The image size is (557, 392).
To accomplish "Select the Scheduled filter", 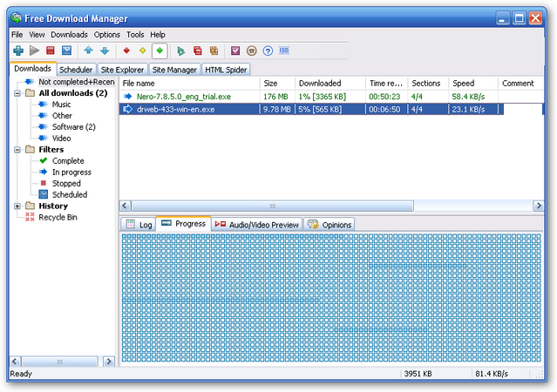I will coord(70,195).
